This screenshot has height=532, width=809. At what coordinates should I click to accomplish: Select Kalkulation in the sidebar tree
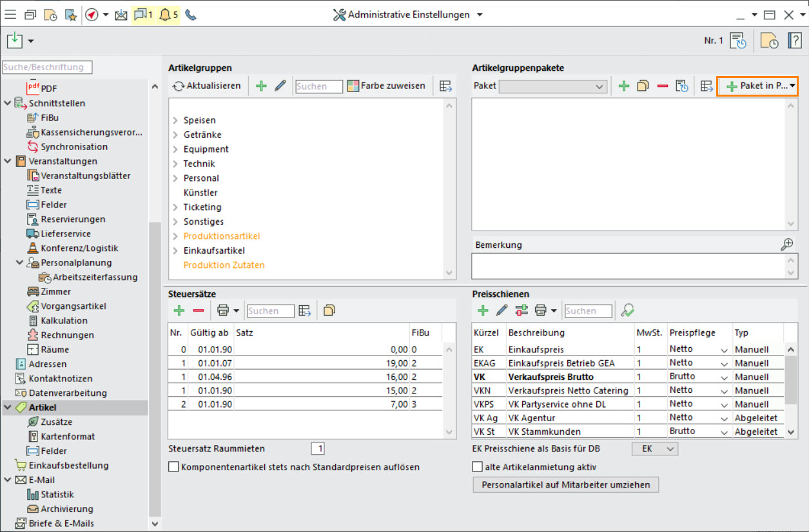click(x=64, y=320)
